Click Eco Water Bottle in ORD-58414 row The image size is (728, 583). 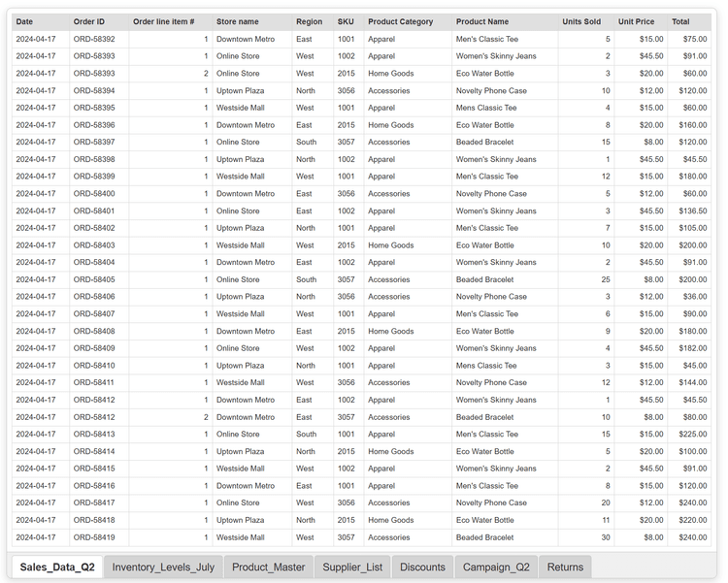505,451
